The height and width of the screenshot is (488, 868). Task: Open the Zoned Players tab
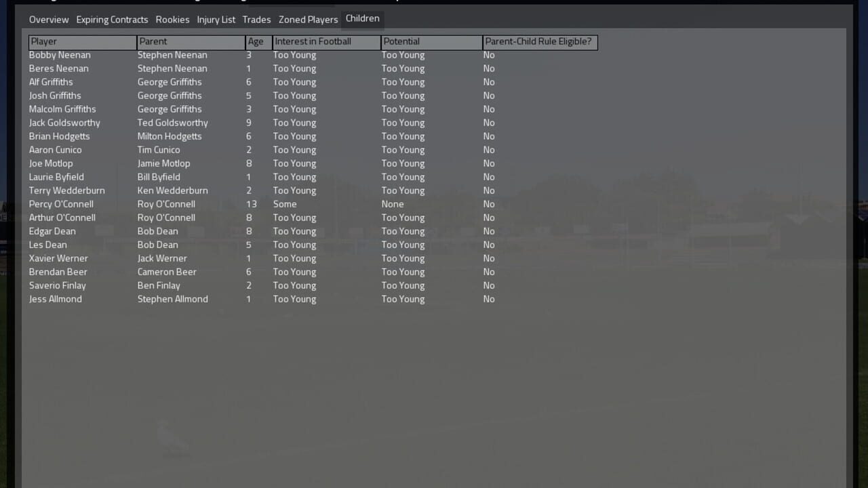308,20
